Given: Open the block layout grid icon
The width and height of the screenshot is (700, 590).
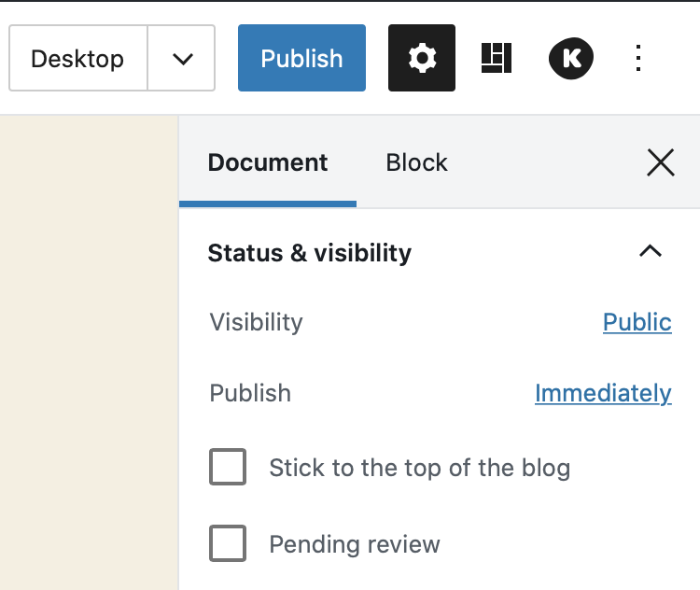Looking at the screenshot, I should 497,58.
